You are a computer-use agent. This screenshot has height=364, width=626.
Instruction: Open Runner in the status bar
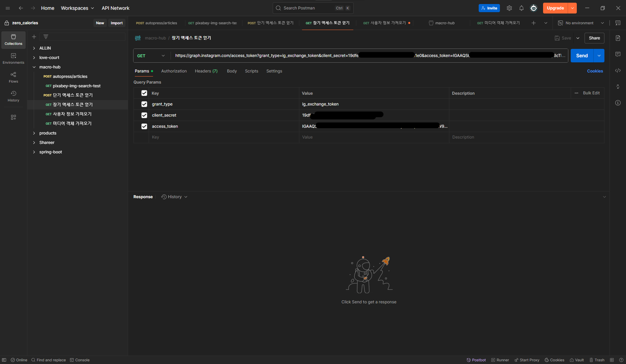[x=500, y=360]
